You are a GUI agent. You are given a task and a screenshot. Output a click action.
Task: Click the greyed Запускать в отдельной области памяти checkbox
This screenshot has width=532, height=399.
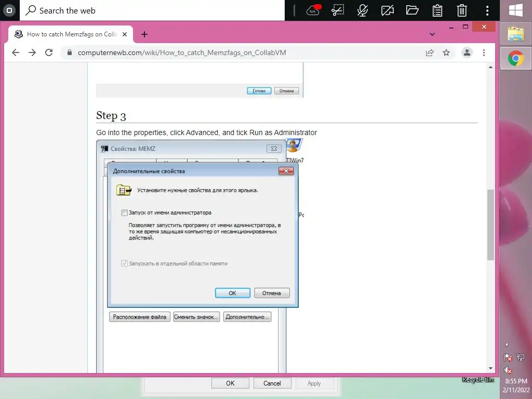click(x=124, y=263)
